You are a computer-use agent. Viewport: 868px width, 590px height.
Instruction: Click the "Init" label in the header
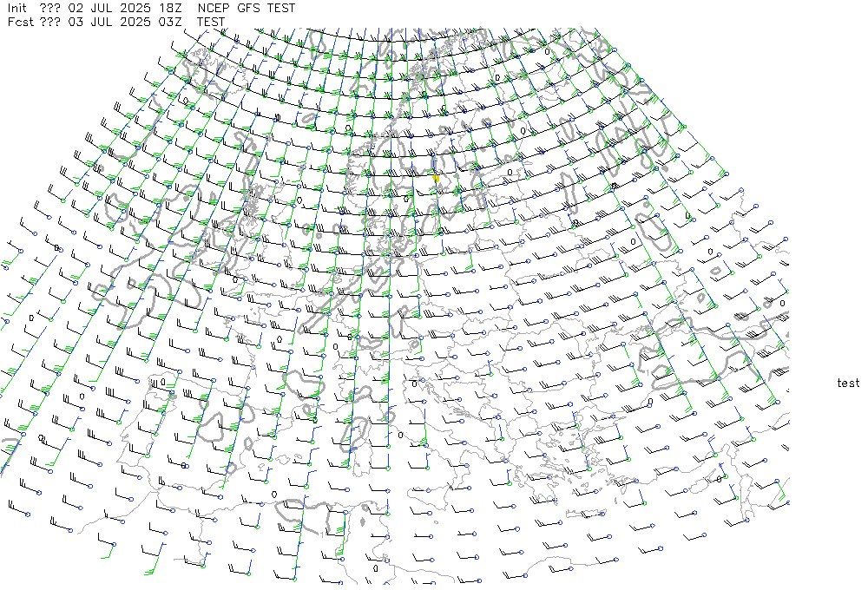coord(16,9)
